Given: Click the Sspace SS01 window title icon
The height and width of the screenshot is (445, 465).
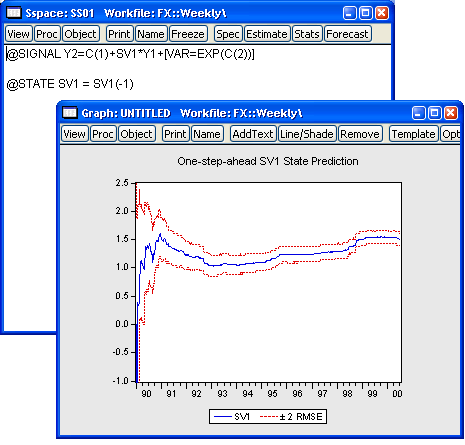Looking at the screenshot, I should point(14,13).
